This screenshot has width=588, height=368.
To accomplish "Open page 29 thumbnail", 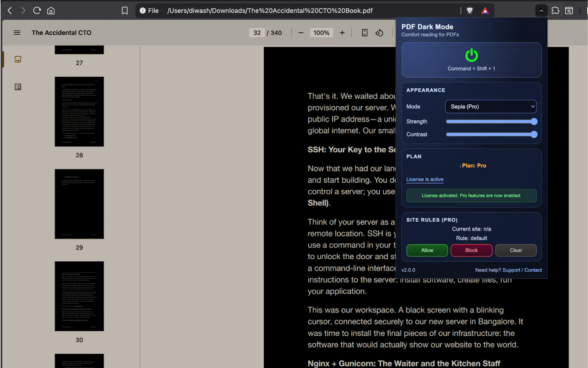I will (79, 204).
